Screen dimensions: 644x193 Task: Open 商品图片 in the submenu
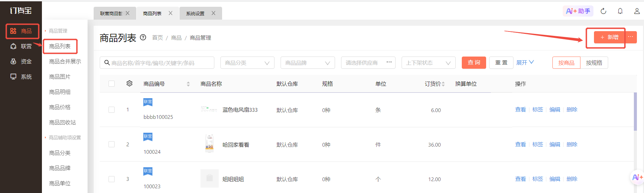(x=60, y=77)
